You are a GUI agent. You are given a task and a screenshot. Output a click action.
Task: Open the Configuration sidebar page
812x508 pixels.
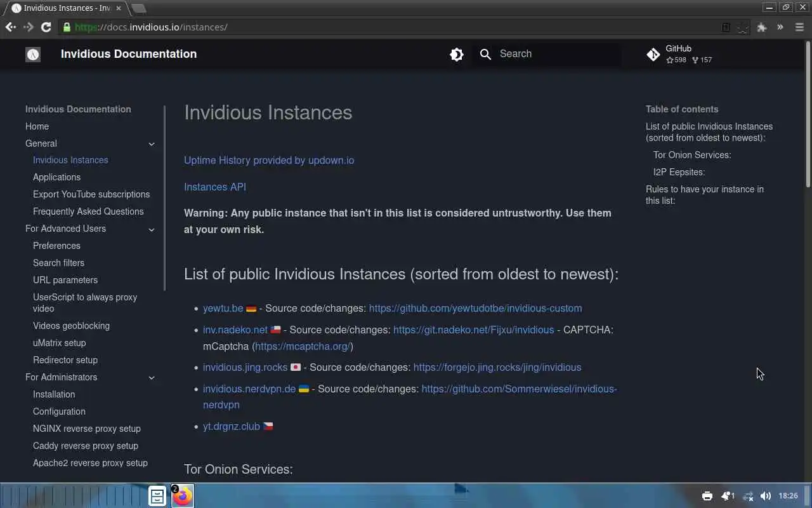59,411
